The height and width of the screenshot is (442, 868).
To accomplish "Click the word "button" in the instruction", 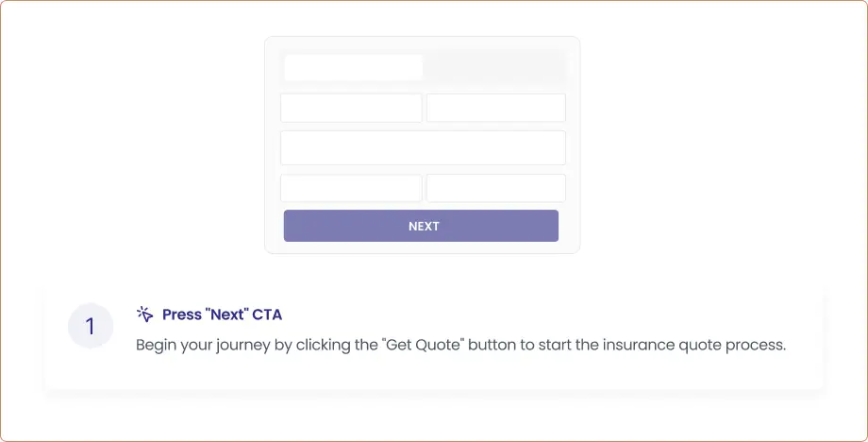I will click(491, 345).
